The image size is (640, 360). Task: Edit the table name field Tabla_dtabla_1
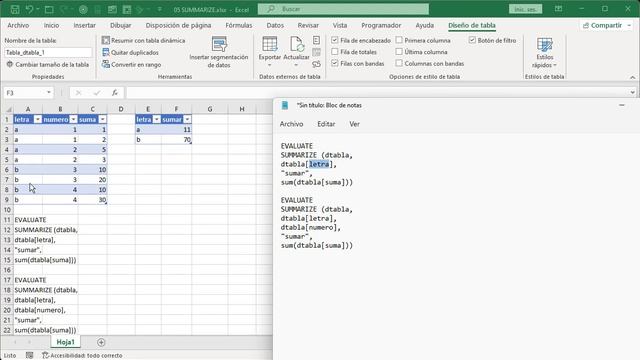tap(48, 52)
